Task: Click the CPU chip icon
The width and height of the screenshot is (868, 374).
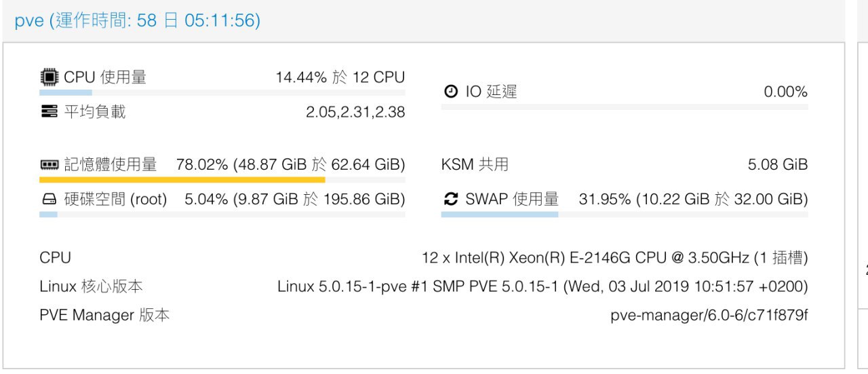Action: (x=49, y=77)
